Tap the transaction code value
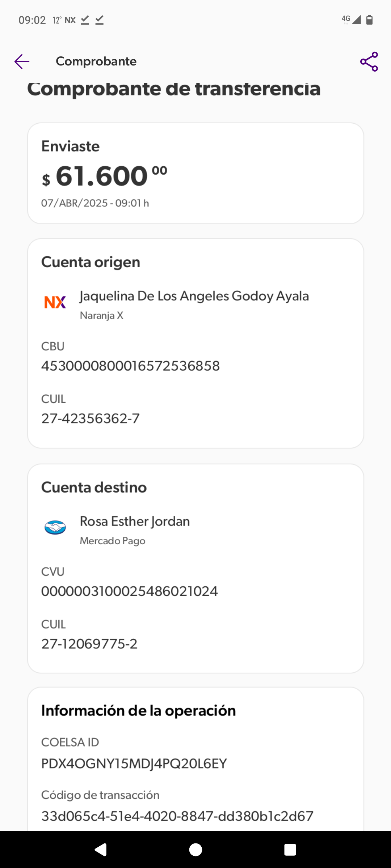The height and width of the screenshot is (868, 391). point(177,816)
